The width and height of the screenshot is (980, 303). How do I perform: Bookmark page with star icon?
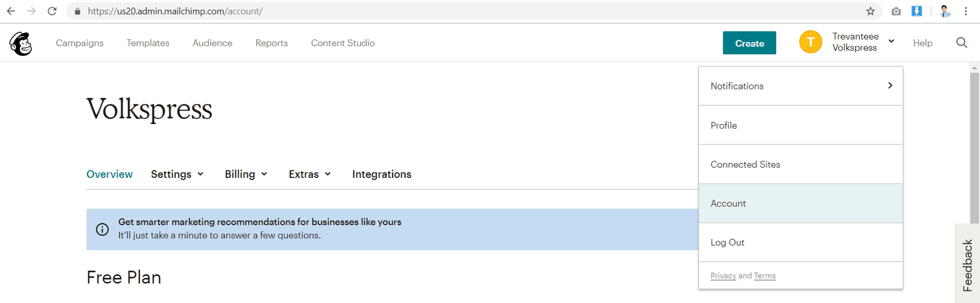[x=870, y=11]
